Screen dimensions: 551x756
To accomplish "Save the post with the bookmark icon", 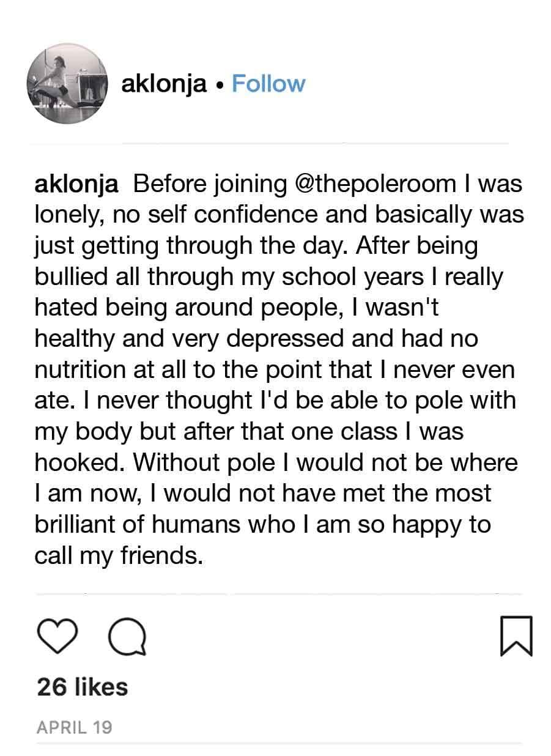I will click(516, 637).
